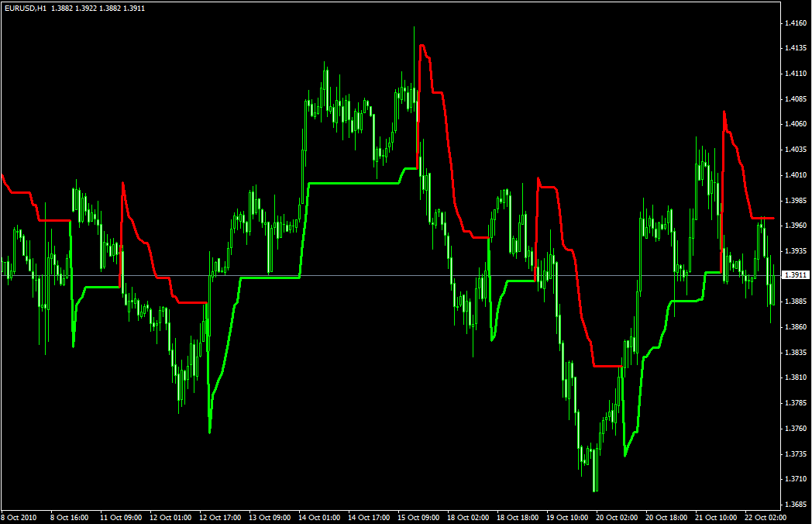Select the 1.3760 price axis label

coord(796,428)
